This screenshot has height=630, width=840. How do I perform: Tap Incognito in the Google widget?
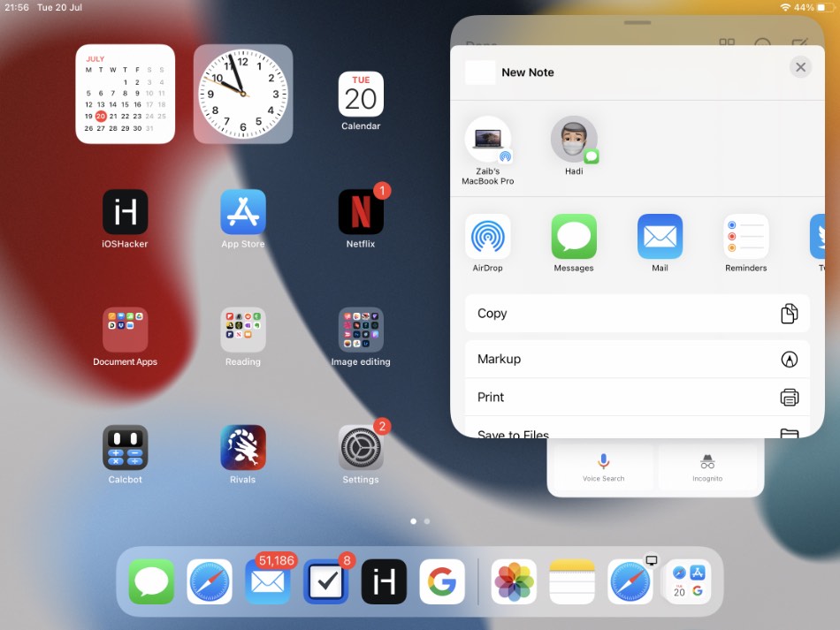tap(707, 467)
